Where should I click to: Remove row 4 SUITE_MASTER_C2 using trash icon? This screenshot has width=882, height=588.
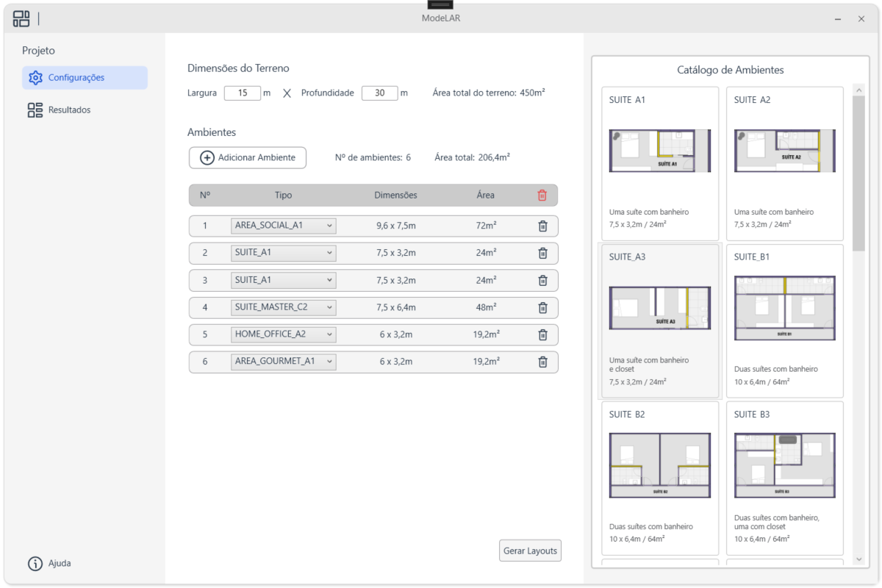click(542, 308)
